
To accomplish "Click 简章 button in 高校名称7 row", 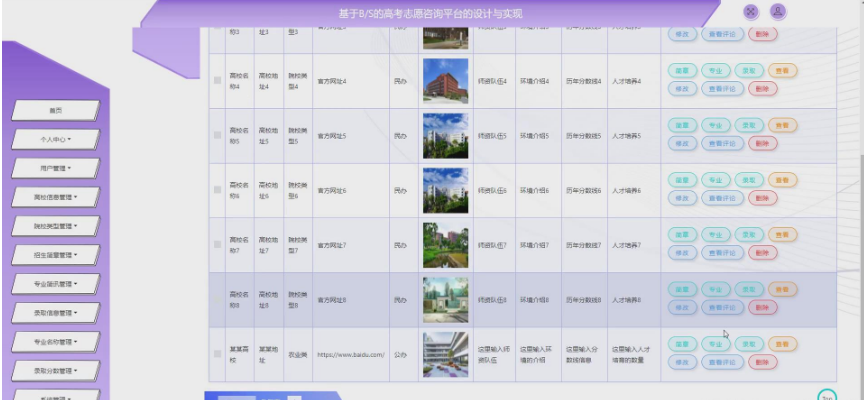I will click(x=682, y=235).
